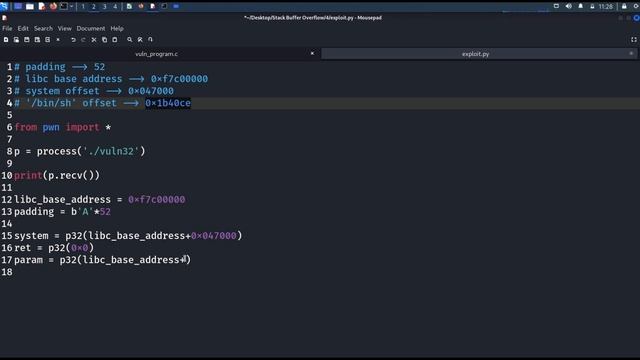Place cursor in 'param = p32(' on line 17

pos(48,260)
